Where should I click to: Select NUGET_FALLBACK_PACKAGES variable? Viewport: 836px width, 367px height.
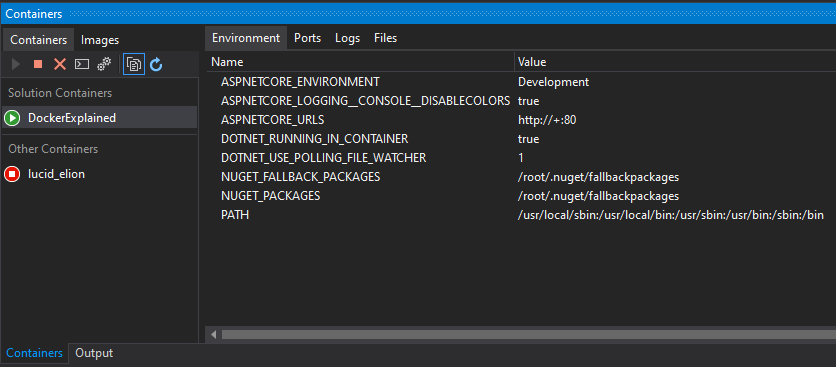tap(301, 177)
